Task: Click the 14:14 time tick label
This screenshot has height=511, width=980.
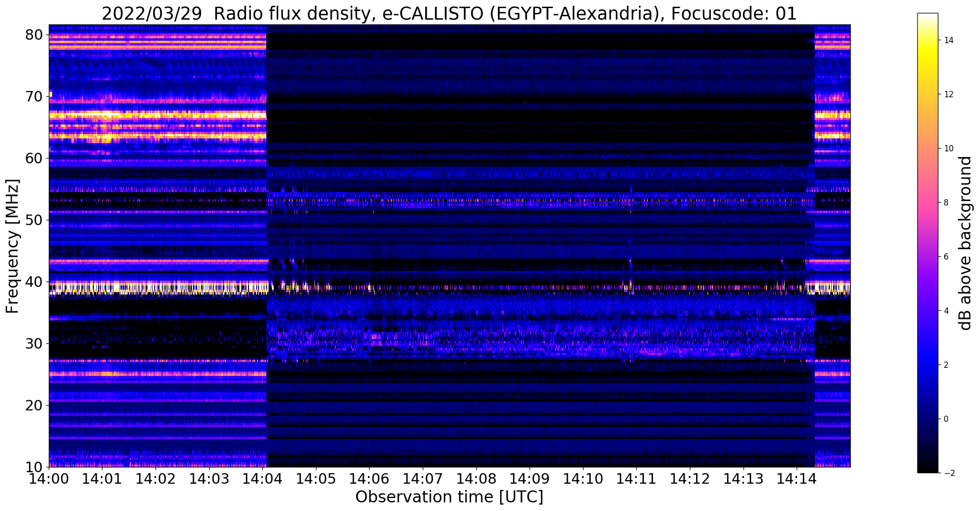Action: [797, 478]
